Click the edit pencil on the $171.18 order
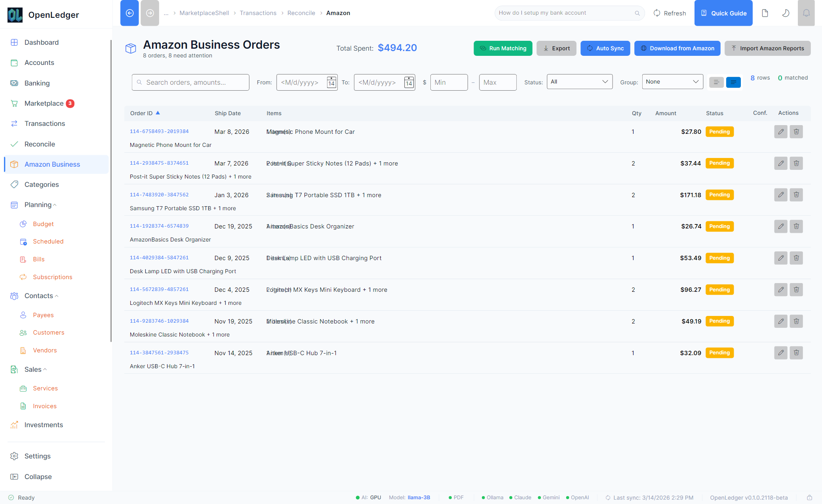 click(x=780, y=195)
